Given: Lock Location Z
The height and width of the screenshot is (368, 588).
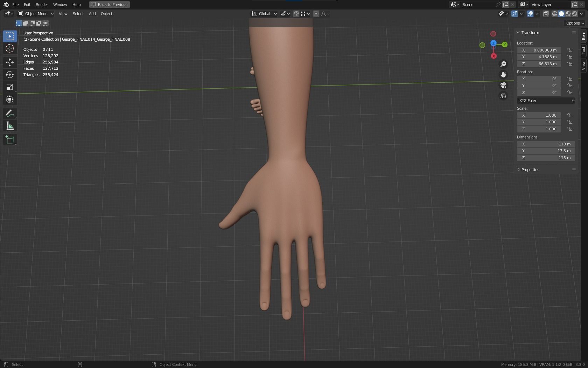Looking at the screenshot, I should [570, 64].
